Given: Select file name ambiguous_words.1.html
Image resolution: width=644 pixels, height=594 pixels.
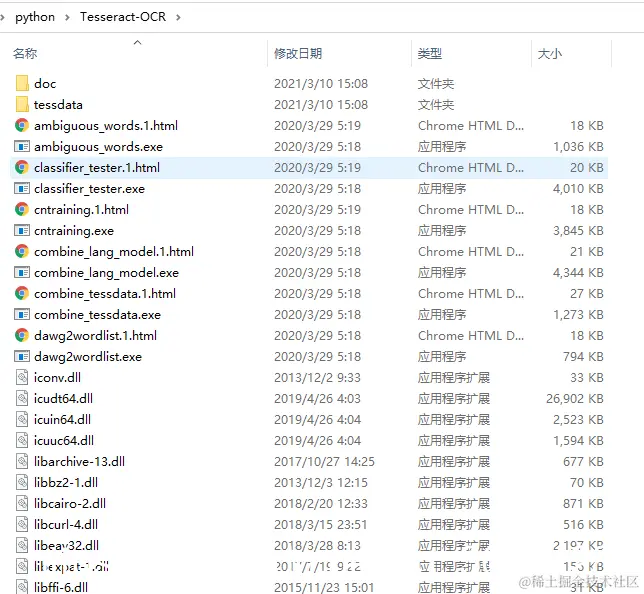Looking at the screenshot, I should coord(106,126).
